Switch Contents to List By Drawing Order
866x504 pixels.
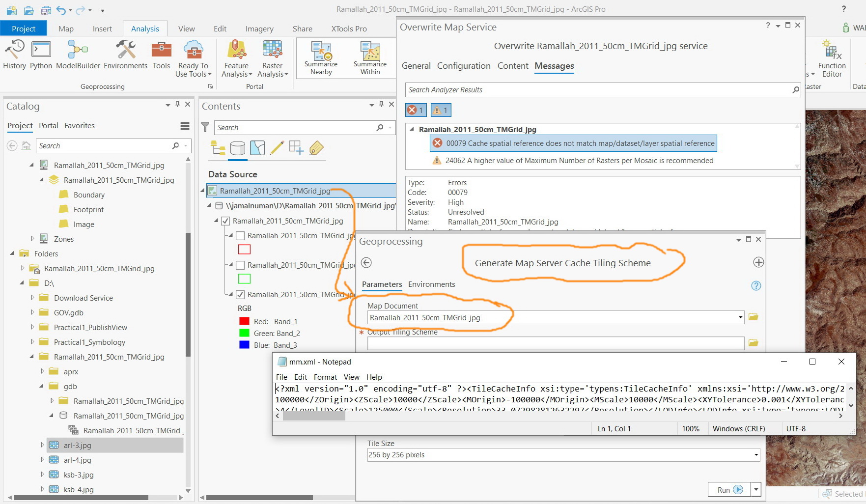pos(218,148)
